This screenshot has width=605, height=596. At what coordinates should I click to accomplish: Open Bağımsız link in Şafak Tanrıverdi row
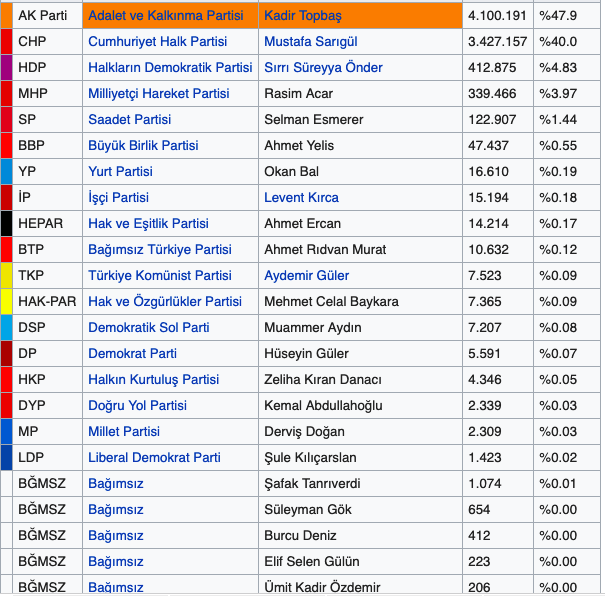coord(115,484)
